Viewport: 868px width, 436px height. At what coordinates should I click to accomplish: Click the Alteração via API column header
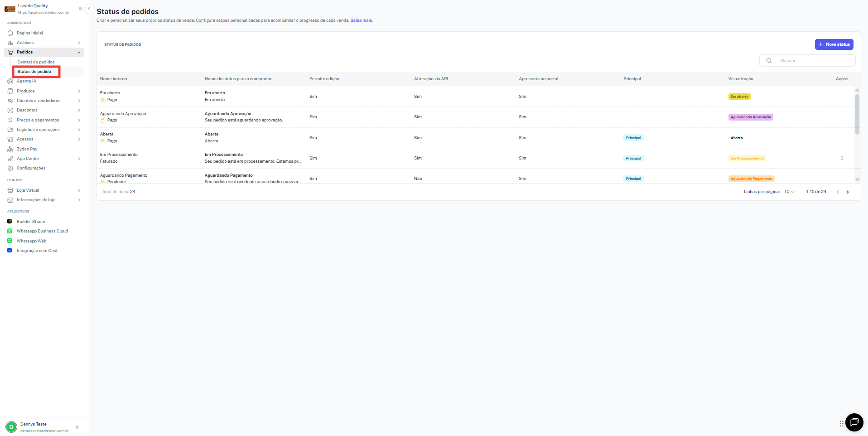(x=431, y=79)
